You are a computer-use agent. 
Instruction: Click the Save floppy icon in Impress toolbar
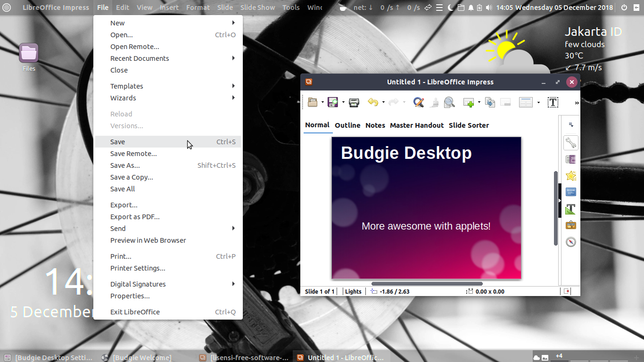[x=333, y=102]
